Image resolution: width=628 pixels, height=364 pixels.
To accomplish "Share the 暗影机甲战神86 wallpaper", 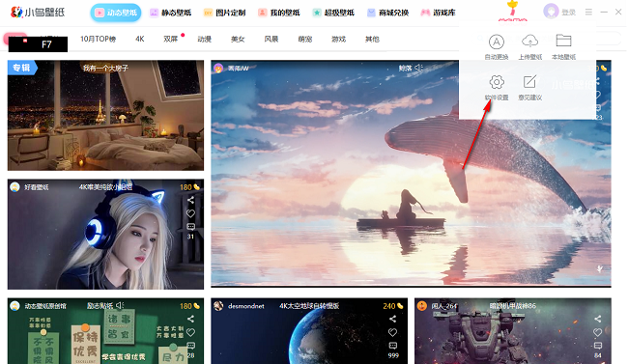I will 597,319.
